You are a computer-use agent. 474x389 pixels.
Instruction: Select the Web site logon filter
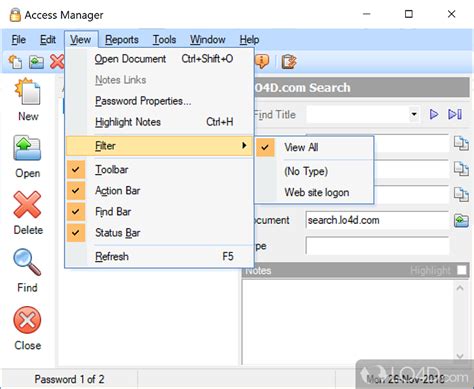click(314, 192)
